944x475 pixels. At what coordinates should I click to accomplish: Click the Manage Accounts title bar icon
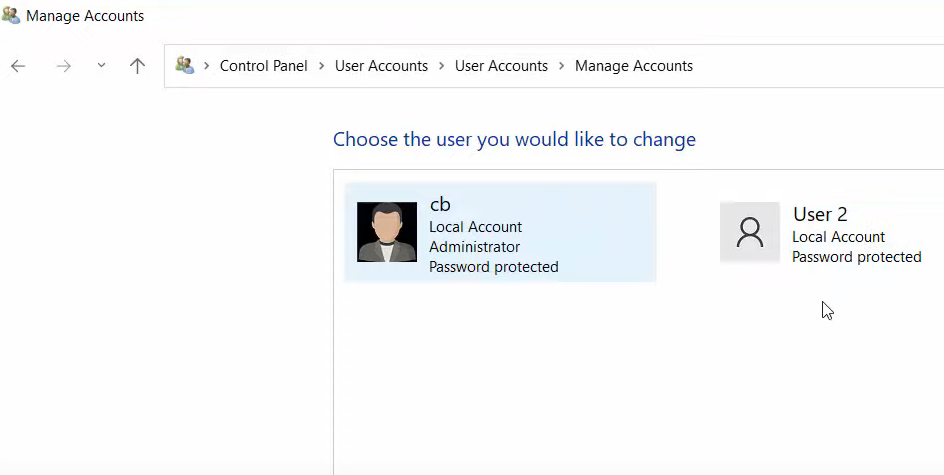click(11, 15)
